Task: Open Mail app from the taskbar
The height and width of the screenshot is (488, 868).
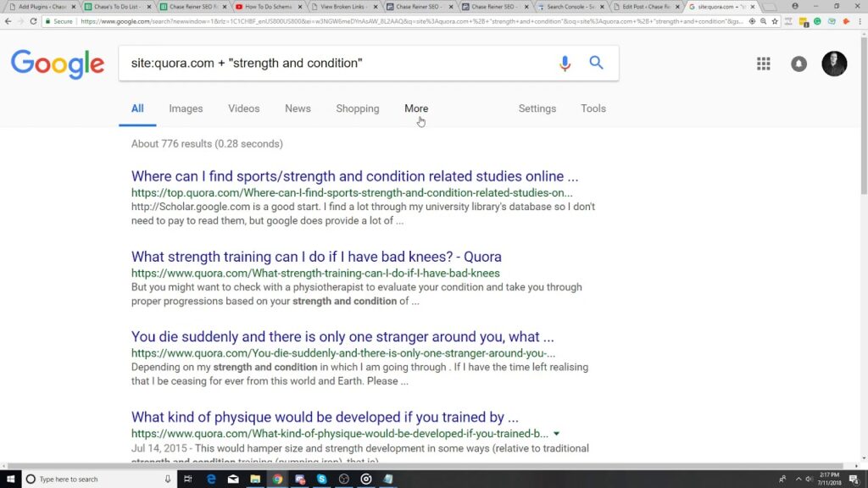Action: click(233, 480)
